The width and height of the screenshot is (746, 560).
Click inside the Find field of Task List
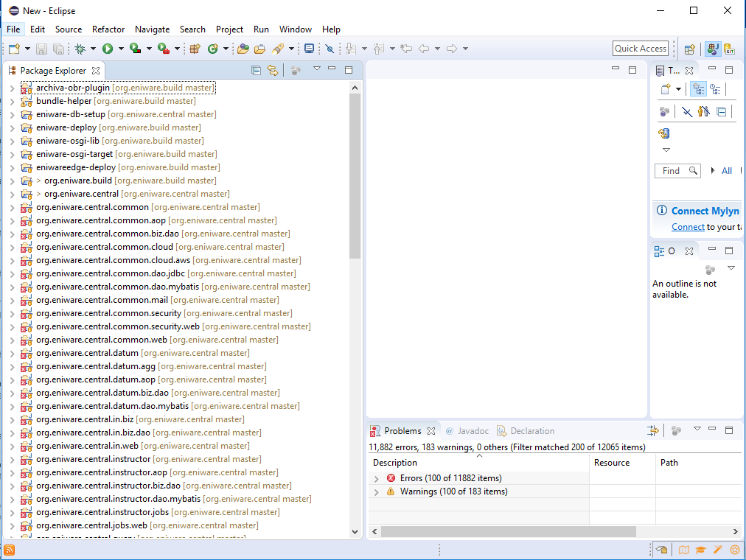tap(672, 170)
